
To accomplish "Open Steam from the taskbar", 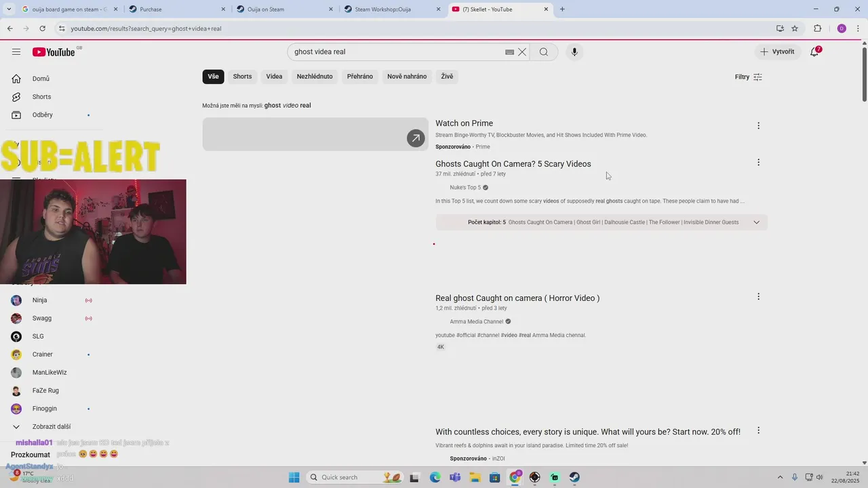I will click(x=574, y=477).
